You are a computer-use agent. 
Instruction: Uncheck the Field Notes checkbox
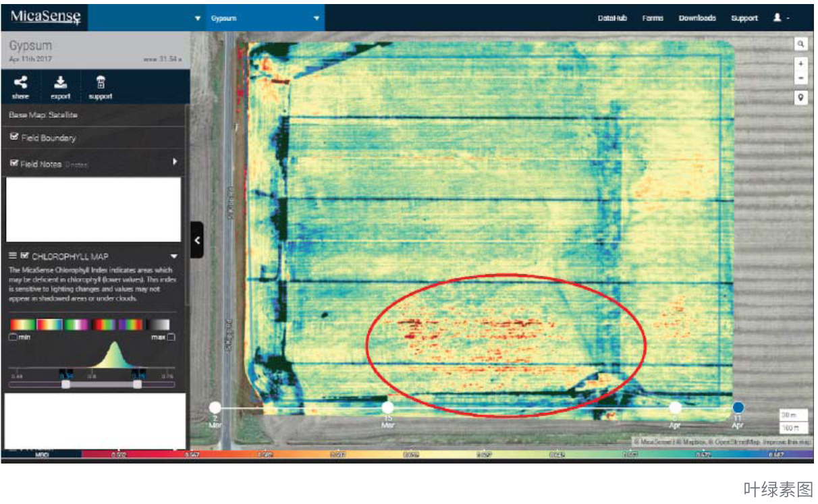(14, 164)
